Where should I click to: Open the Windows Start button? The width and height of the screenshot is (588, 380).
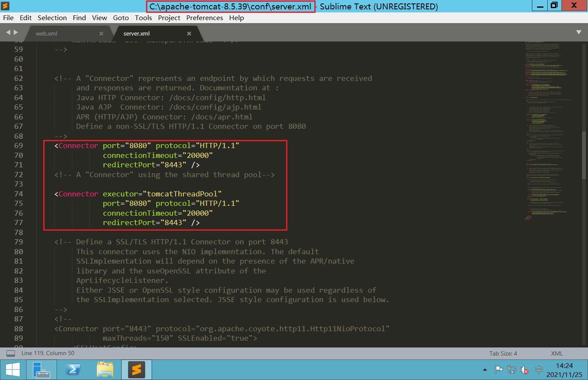click(12, 370)
